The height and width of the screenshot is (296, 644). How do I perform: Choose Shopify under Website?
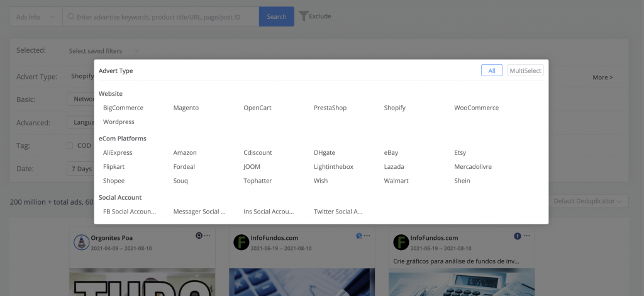(395, 108)
